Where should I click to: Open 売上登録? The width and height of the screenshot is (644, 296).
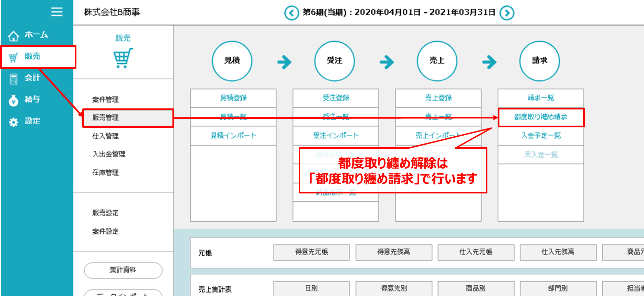tap(438, 98)
